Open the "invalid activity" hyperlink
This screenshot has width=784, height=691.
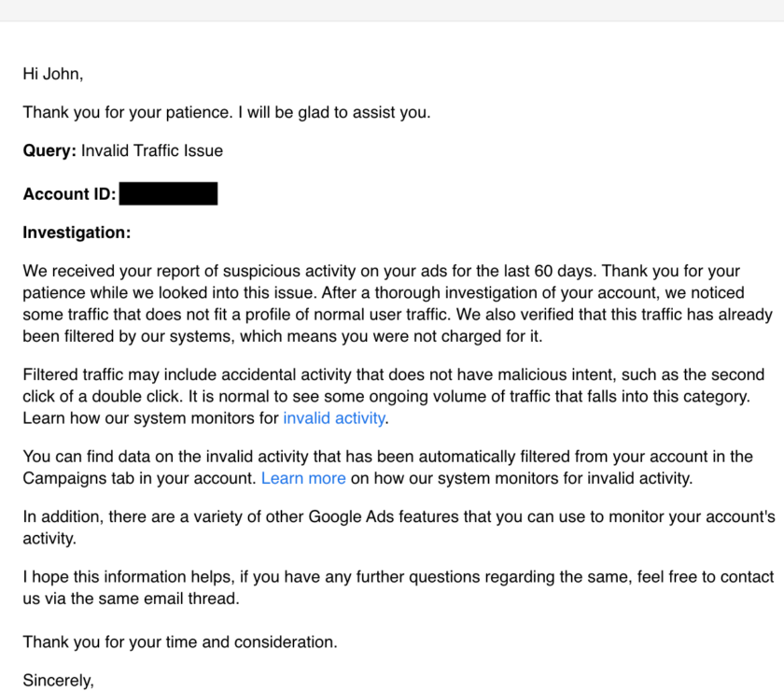coord(334,417)
